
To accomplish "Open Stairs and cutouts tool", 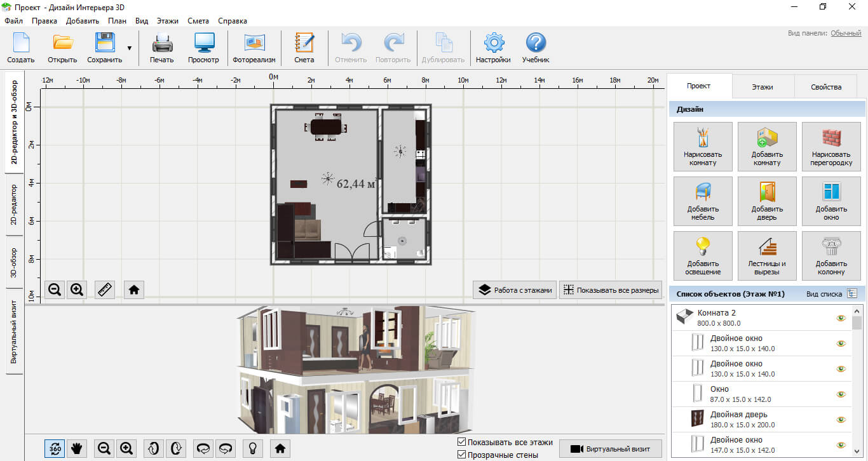I will click(x=767, y=255).
